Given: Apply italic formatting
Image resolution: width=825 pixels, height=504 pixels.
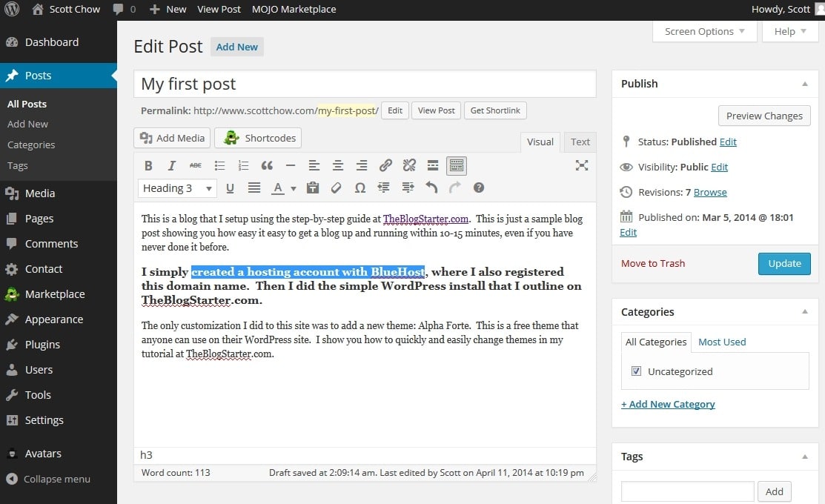Looking at the screenshot, I should (x=171, y=165).
